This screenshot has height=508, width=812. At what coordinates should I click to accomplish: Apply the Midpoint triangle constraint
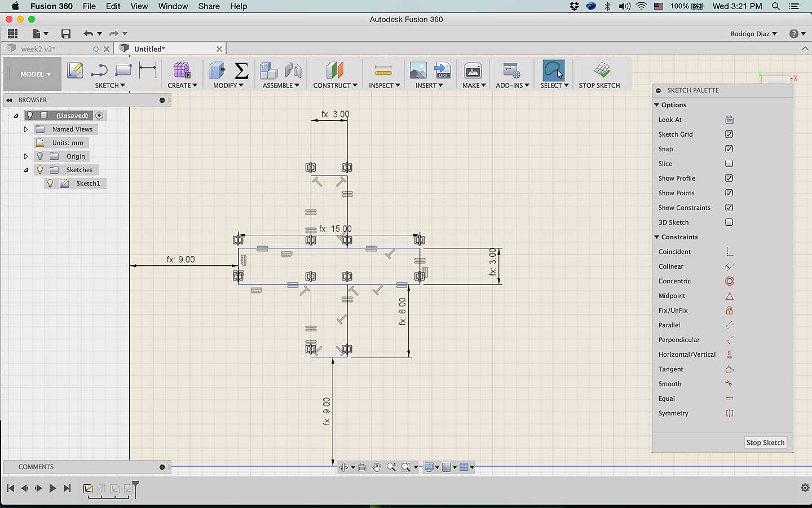pos(729,296)
